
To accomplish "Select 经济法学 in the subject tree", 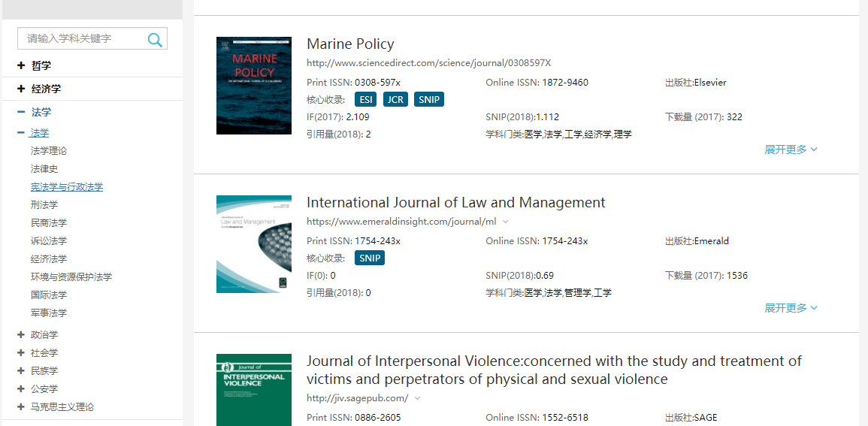I will (49, 259).
